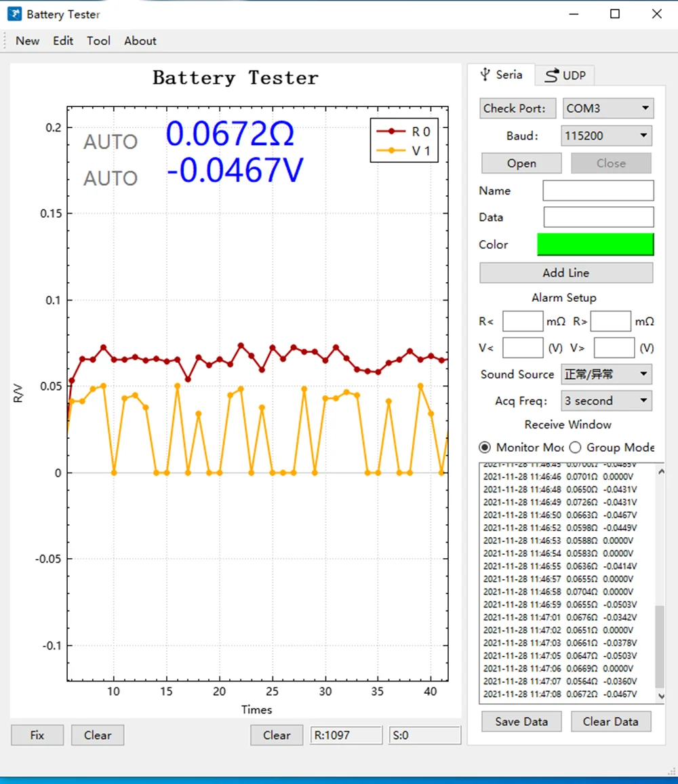Click the Save Data button
The image size is (678, 784).
tap(521, 722)
